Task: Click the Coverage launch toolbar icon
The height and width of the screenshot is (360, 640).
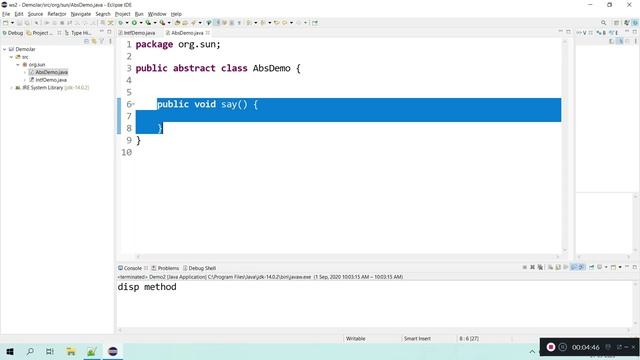Action: tap(148, 23)
